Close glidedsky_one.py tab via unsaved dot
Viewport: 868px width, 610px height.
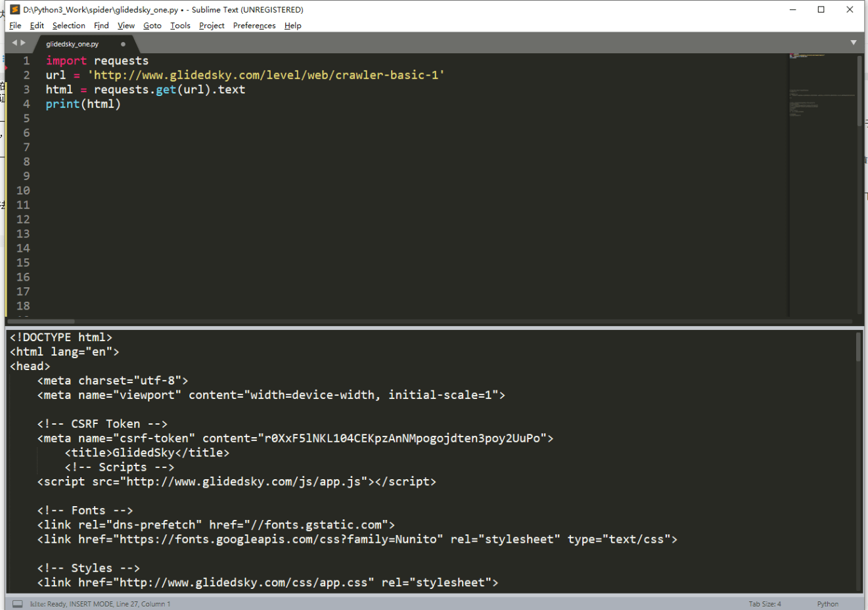tap(123, 44)
